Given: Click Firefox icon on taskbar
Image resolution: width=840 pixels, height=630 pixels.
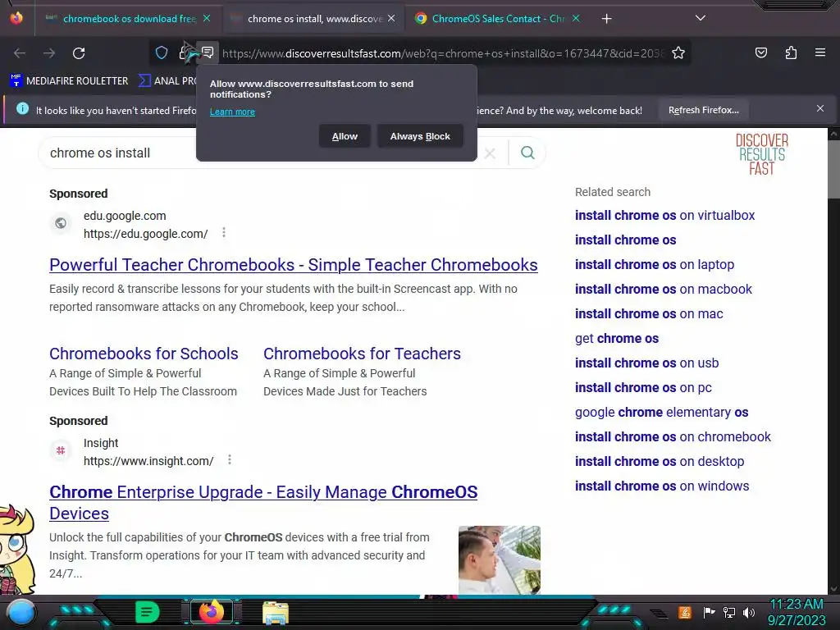Looking at the screenshot, I should [x=212, y=612].
